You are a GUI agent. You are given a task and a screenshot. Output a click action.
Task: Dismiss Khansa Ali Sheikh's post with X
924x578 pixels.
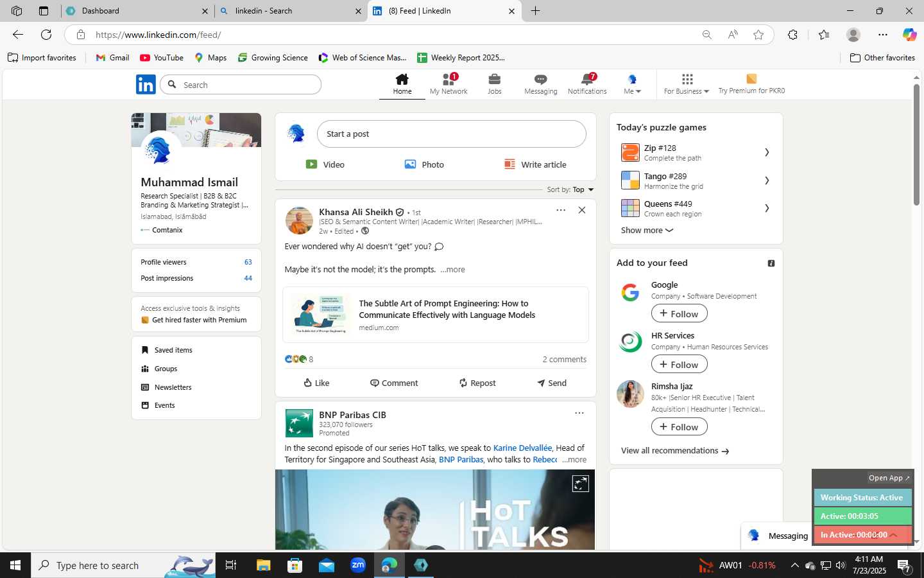click(x=582, y=210)
